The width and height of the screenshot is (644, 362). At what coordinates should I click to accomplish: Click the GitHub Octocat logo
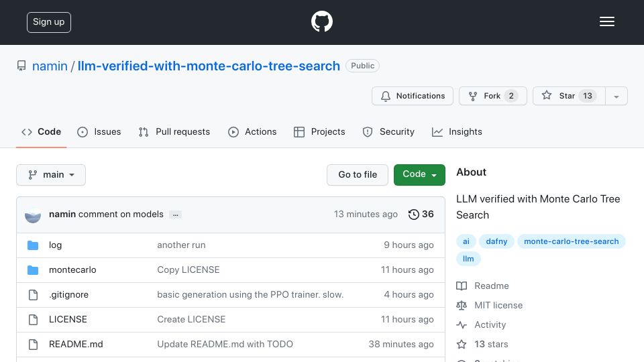321,21
